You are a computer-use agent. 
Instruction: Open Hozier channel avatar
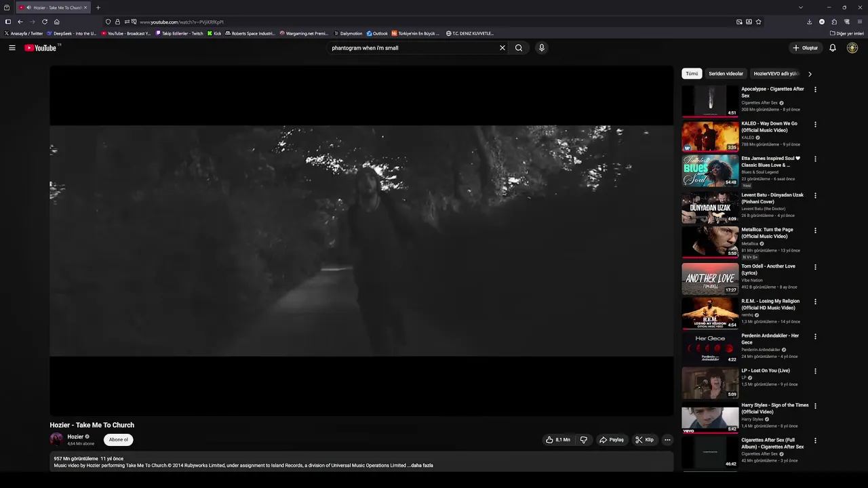click(x=56, y=439)
